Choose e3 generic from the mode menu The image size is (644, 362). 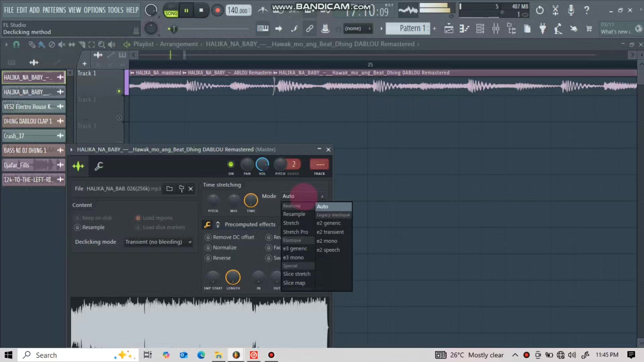[x=295, y=248]
